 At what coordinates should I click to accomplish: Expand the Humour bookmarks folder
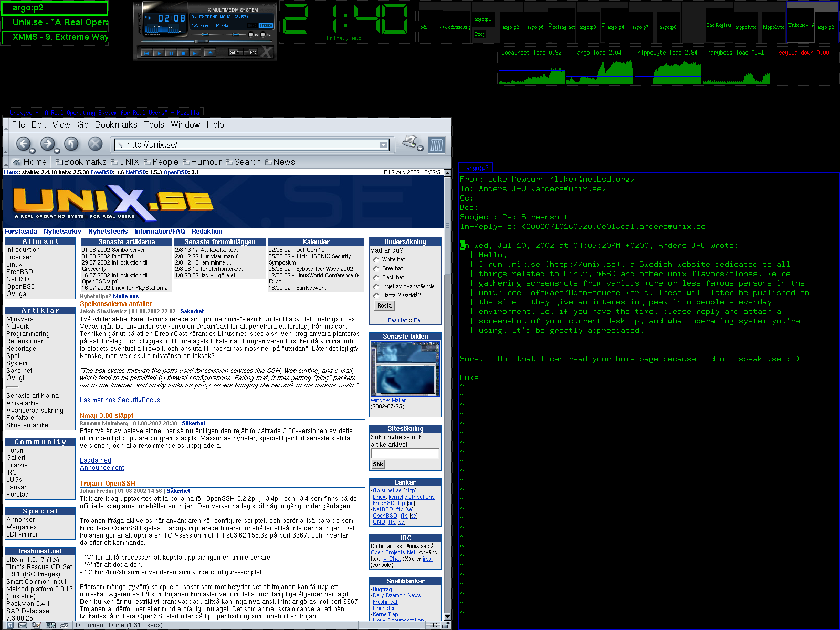coord(202,162)
